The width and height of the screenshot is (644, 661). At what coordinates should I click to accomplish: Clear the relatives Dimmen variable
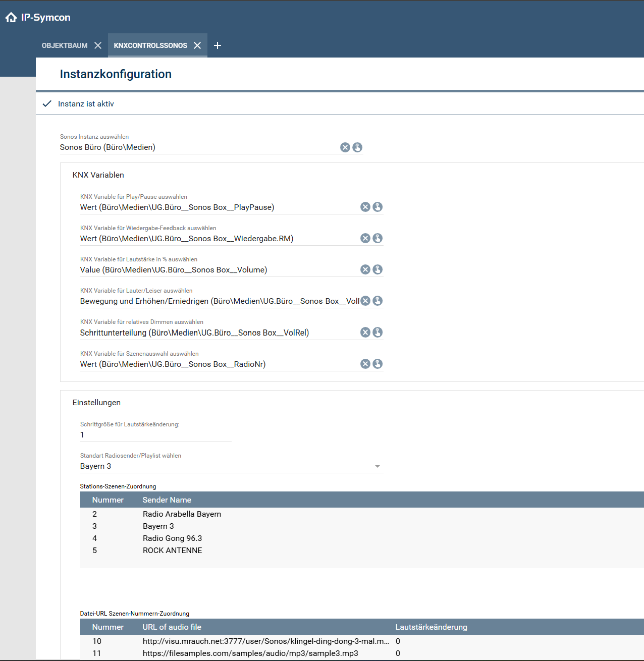point(365,332)
